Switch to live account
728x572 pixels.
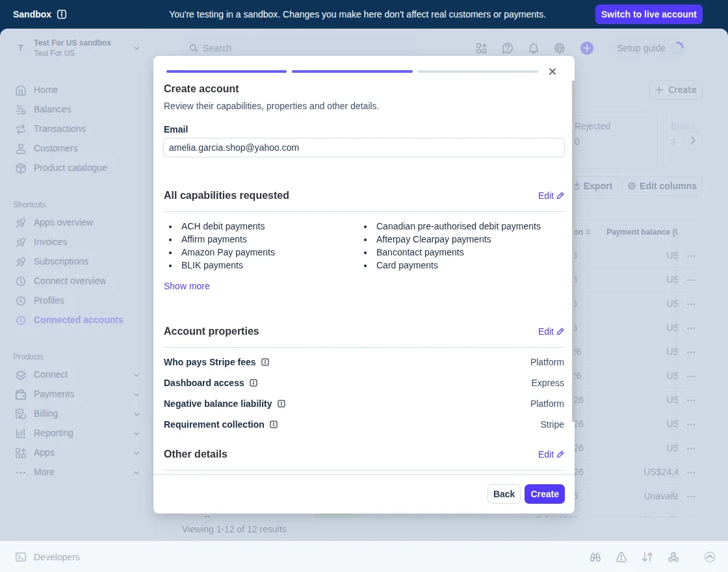coord(649,14)
